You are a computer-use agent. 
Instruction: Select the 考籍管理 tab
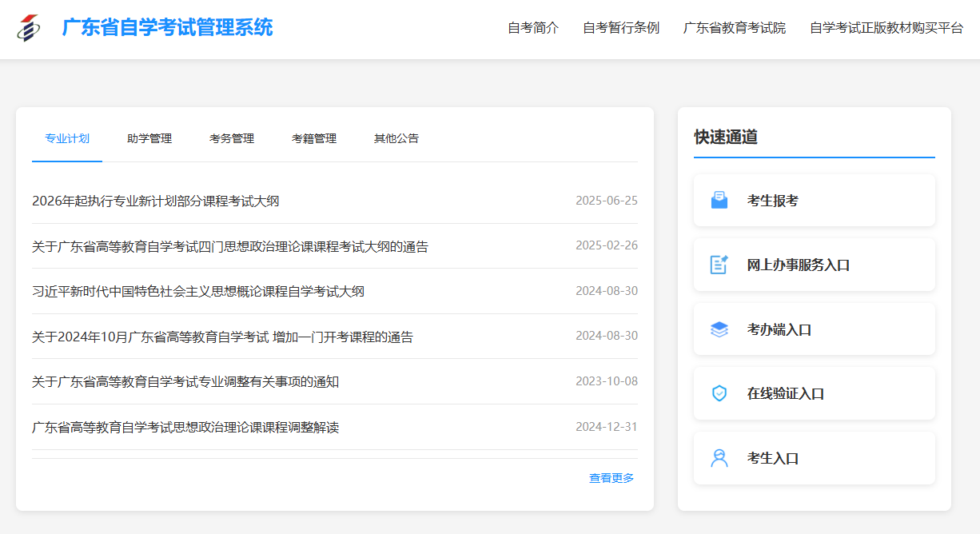tap(314, 138)
